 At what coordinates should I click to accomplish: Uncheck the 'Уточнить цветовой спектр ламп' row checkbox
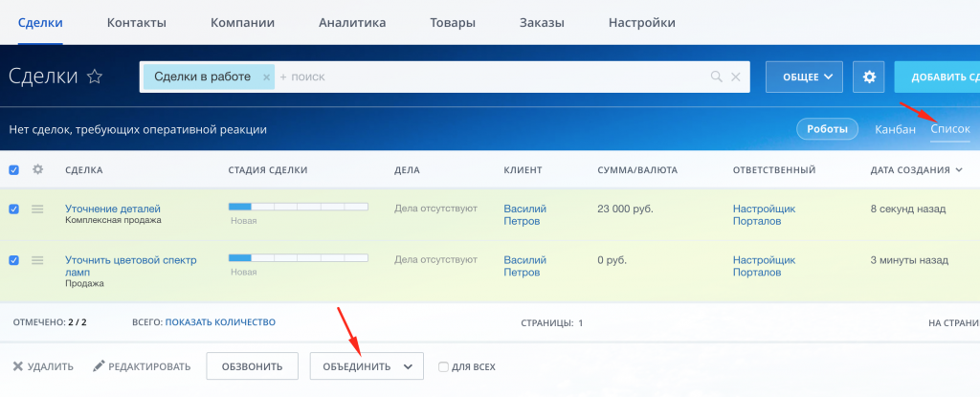click(x=13, y=260)
